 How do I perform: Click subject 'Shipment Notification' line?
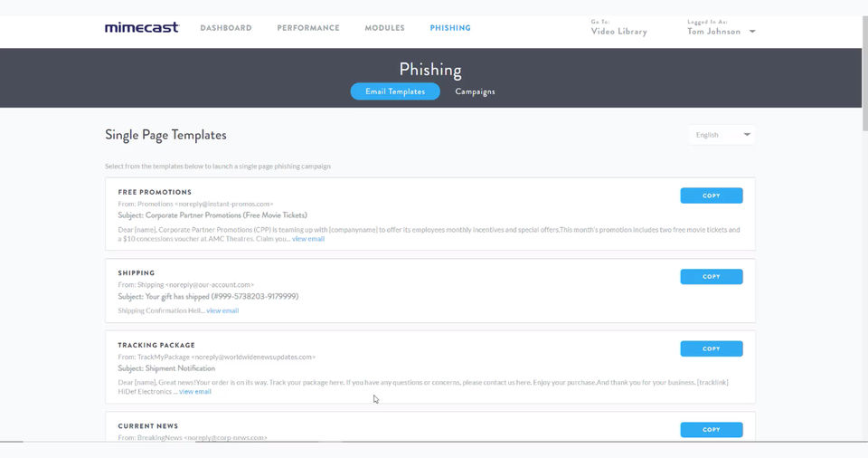[166, 368]
